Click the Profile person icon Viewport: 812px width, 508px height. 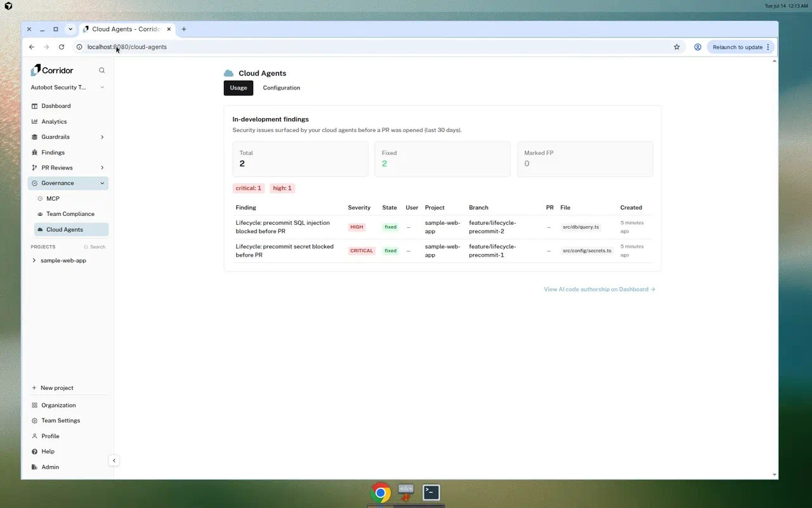pyautogui.click(x=34, y=436)
